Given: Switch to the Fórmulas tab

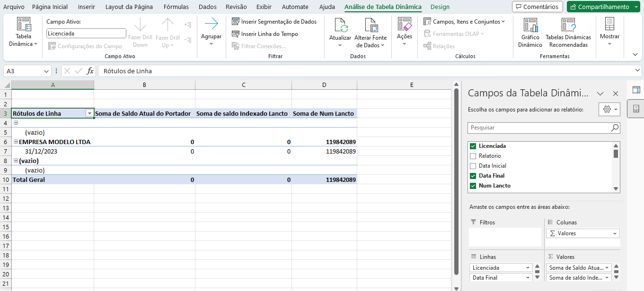Looking at the screenshot, I should point(176,7).
